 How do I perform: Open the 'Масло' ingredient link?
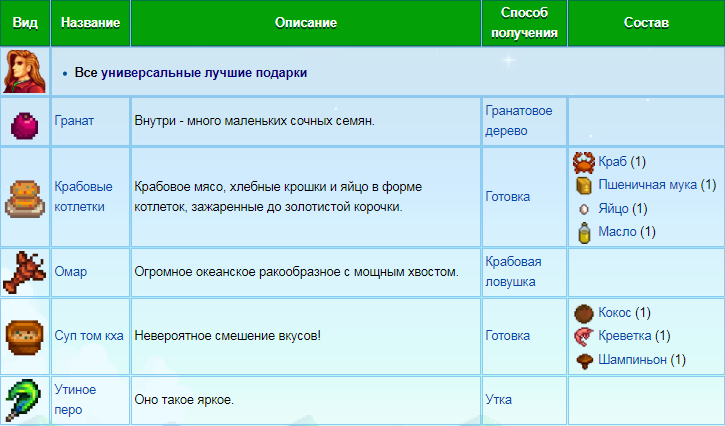click(617, 231)
